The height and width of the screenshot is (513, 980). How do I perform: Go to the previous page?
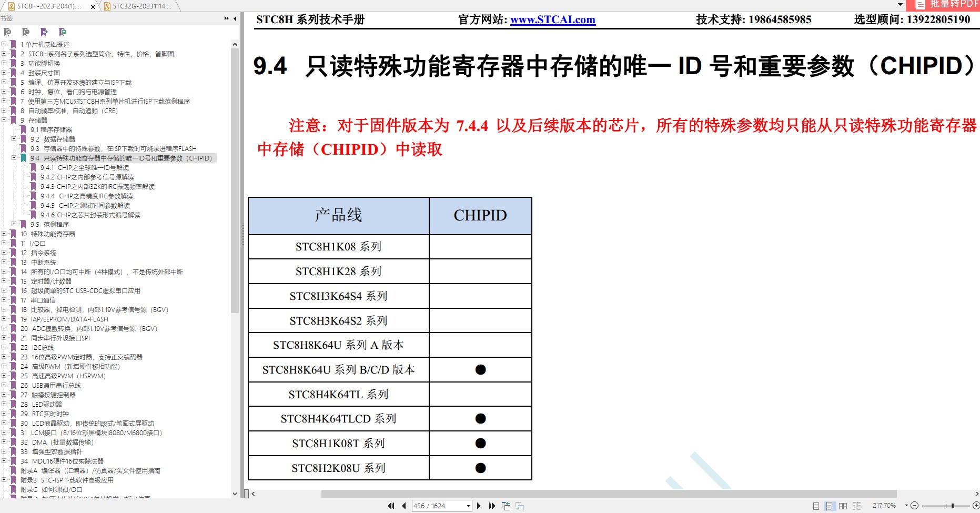(x=403, y=506)
